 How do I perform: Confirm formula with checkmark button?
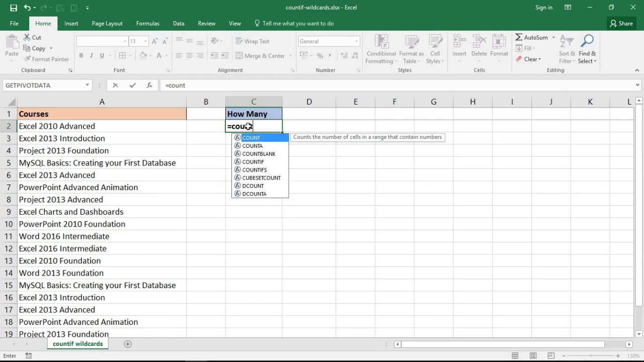[132, 85]
